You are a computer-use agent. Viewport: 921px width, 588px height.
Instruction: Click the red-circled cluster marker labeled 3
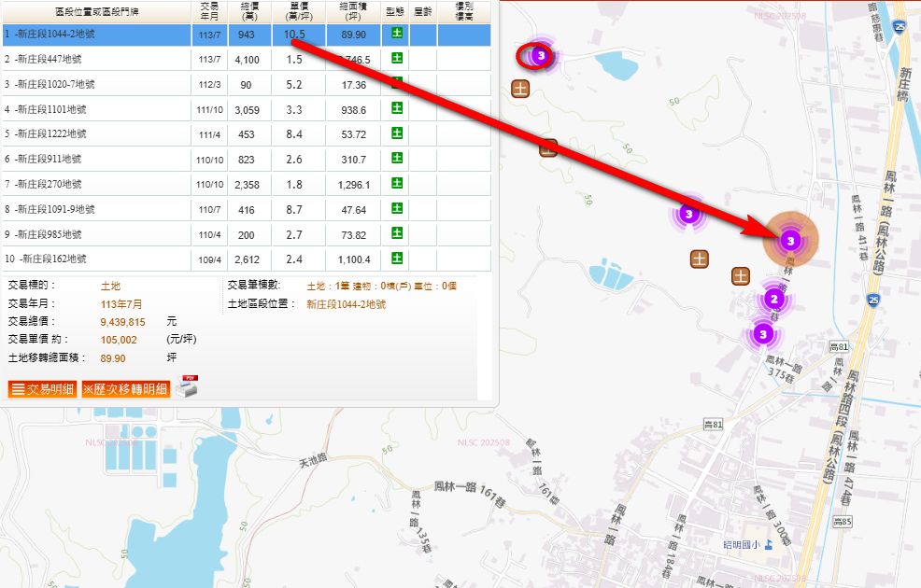(540, 56)
